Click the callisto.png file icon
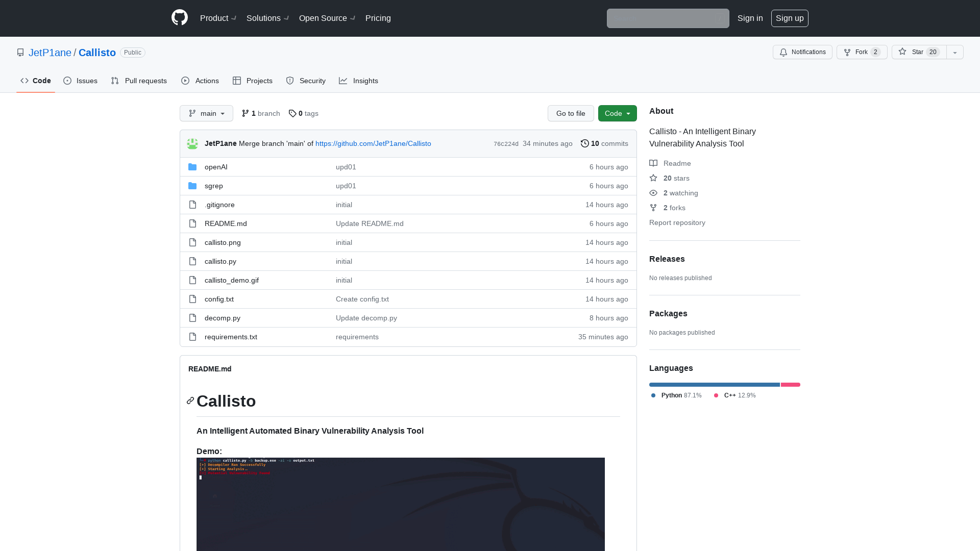This screenshot has height=551, width=980. point(192,242)
